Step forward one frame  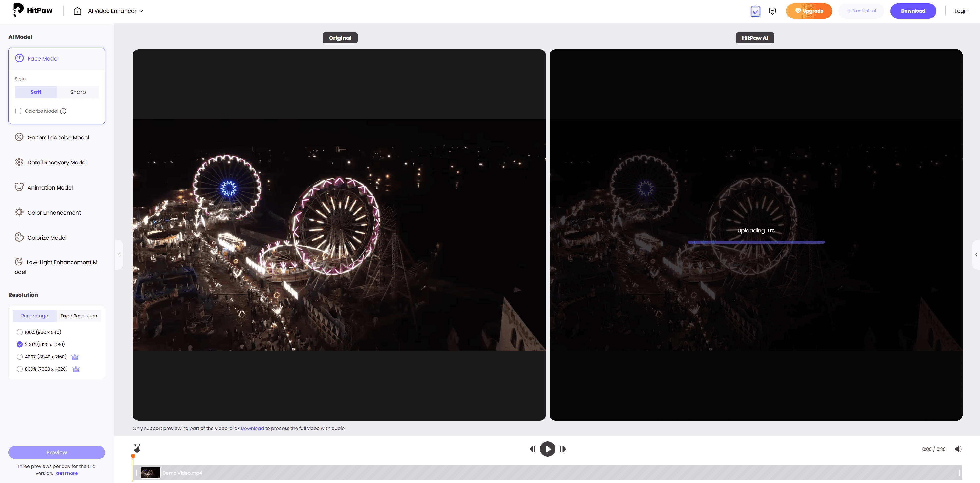click(563, 449)
